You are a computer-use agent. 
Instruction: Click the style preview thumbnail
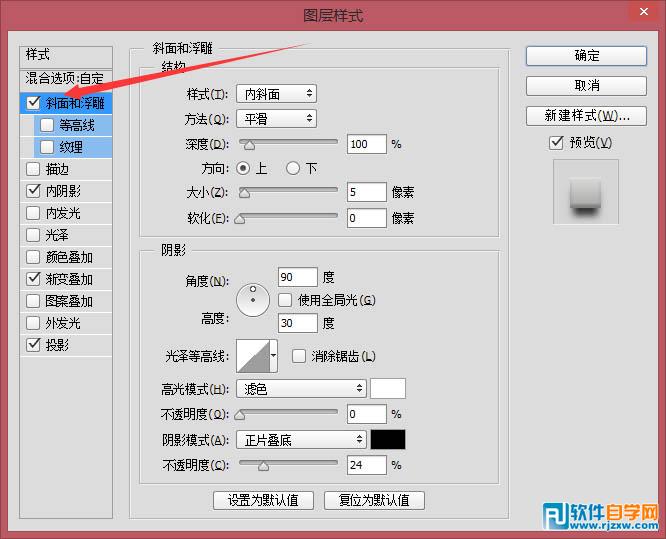(586, 192)
